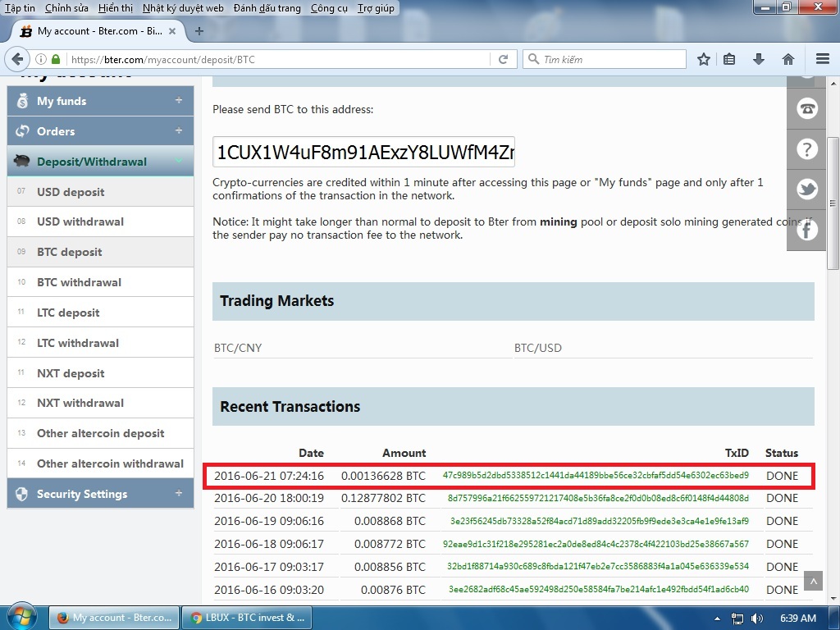Open TxID starting with 8d757996a21f
Viewport: 840px width, 630px height.
tap(598, 498)
